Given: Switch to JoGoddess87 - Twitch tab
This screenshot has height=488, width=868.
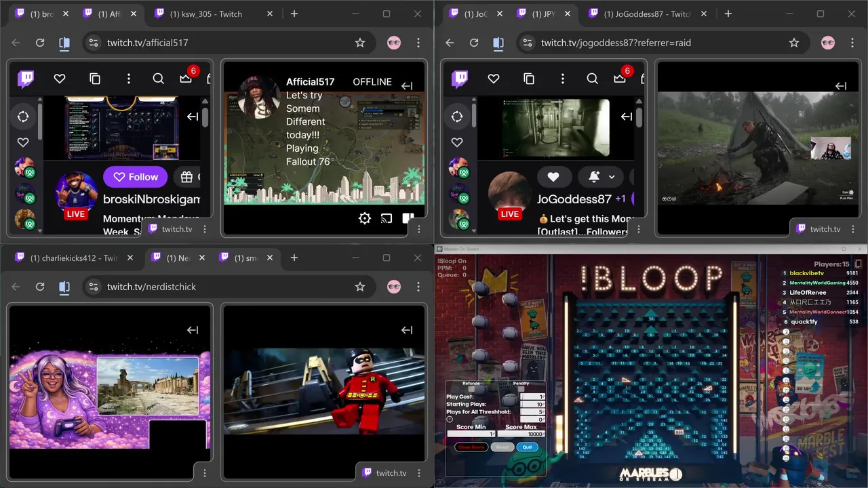Looking at the screenshot, I should [x=647, y=14].
